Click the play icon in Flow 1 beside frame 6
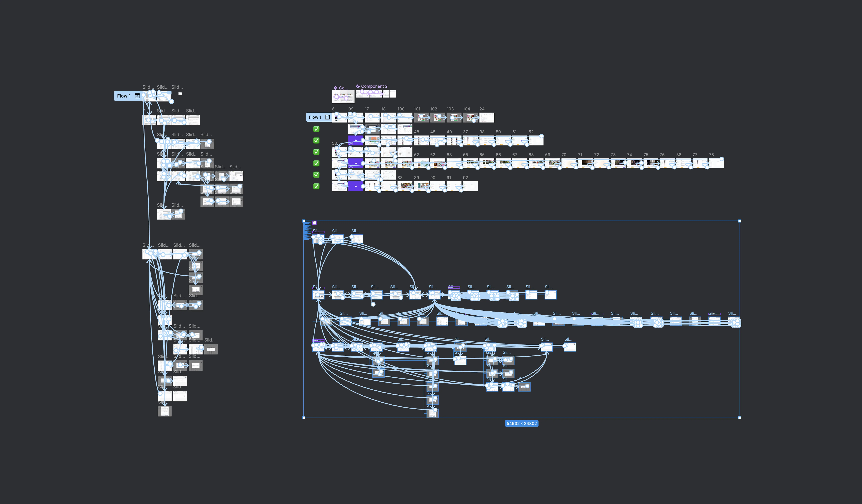The height and width of the screenshot is (504, 862). pyautogui.click(x=327, y=117)
